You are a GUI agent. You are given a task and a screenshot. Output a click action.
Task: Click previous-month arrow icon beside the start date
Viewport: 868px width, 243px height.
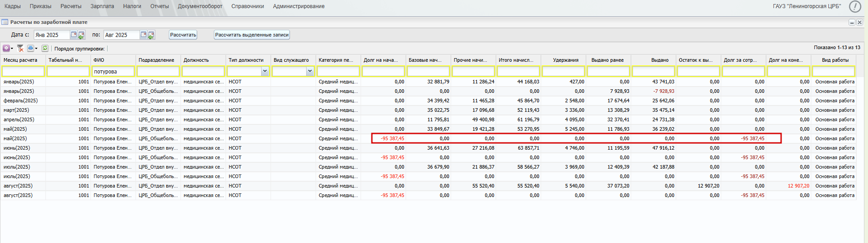click(81, 35)
